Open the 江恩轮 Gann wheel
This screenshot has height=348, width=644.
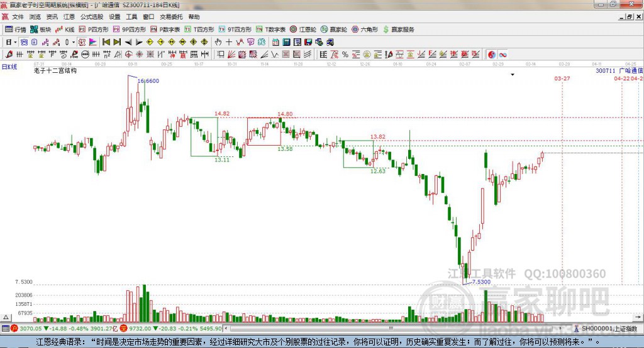(x=303, y=30)
